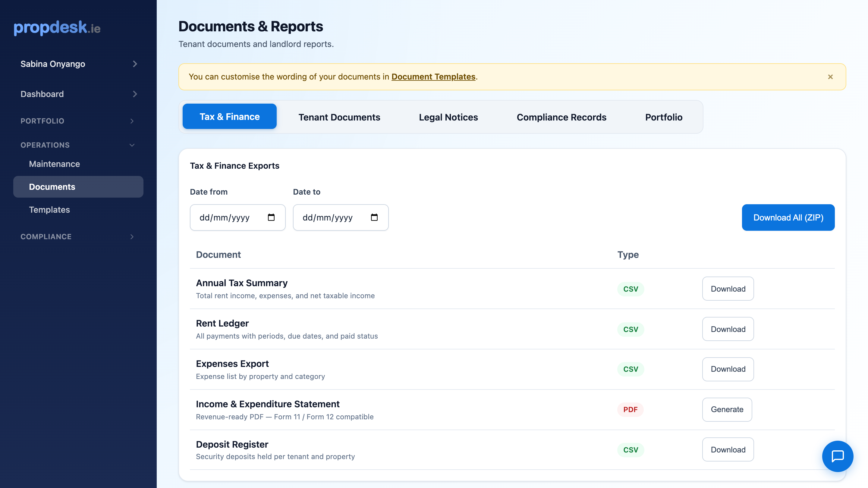Click Download All (ZIP) button
This screenshot has width=868, height=488.
tap(788, 217)
